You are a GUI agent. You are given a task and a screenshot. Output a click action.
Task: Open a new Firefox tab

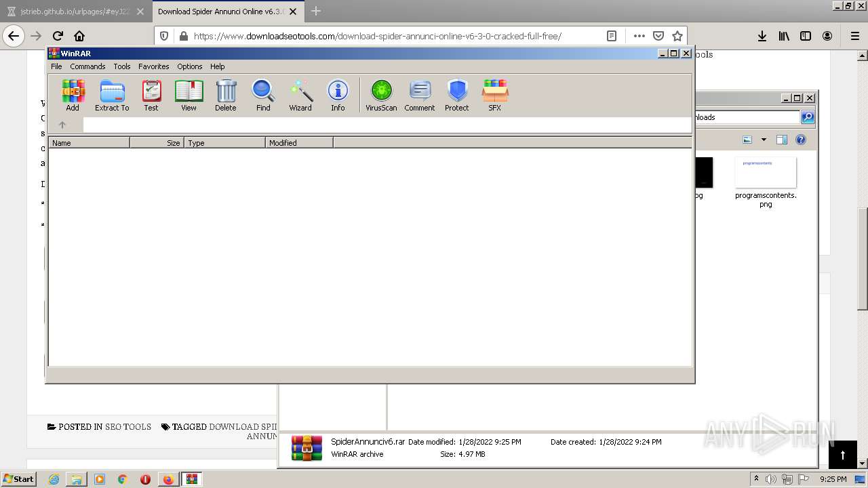(315, 12)
